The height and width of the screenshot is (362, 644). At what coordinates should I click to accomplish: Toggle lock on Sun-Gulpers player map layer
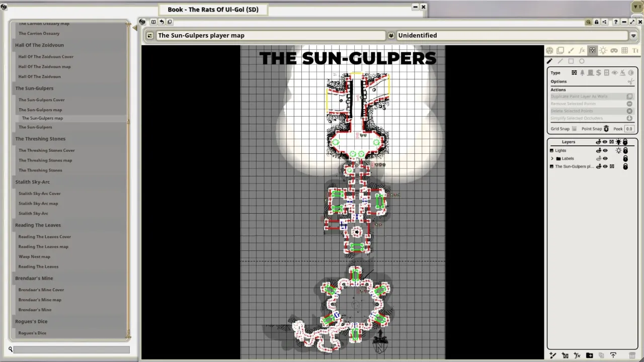click(625, 166)
